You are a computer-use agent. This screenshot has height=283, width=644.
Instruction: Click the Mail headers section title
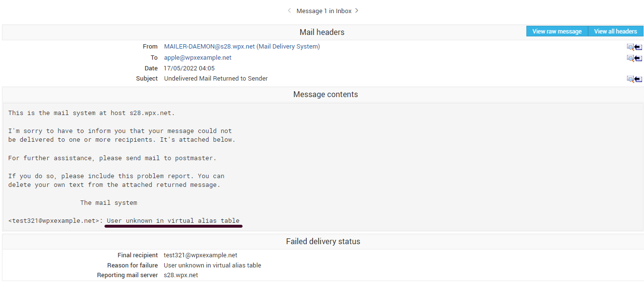(322, 33)
